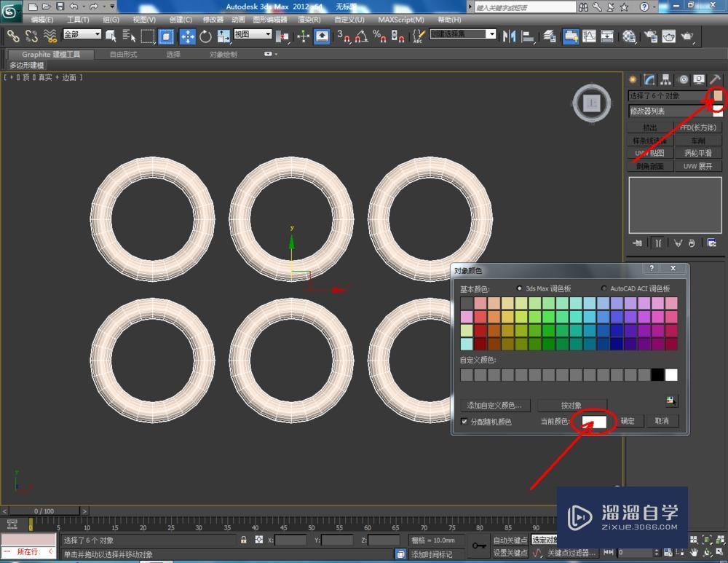This screenshot has height=563, width=728.
Task: Open the Material Editor icon
Action: coord(628,36)
